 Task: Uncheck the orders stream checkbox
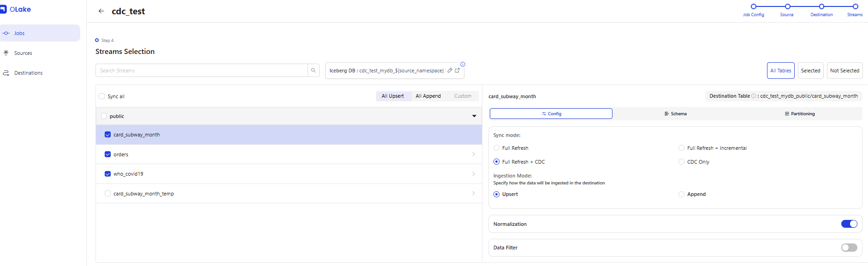click(107, 154)
